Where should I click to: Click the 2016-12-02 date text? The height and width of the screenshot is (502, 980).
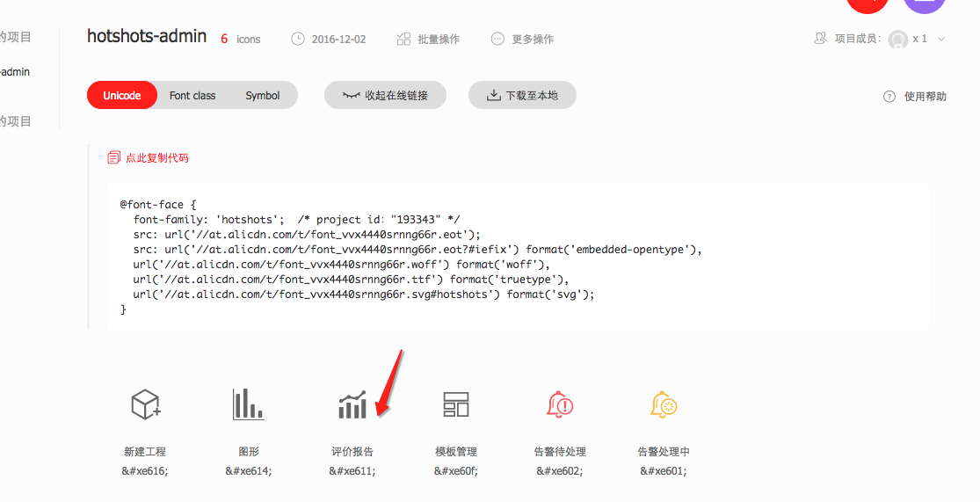click(x=338, y=39)
